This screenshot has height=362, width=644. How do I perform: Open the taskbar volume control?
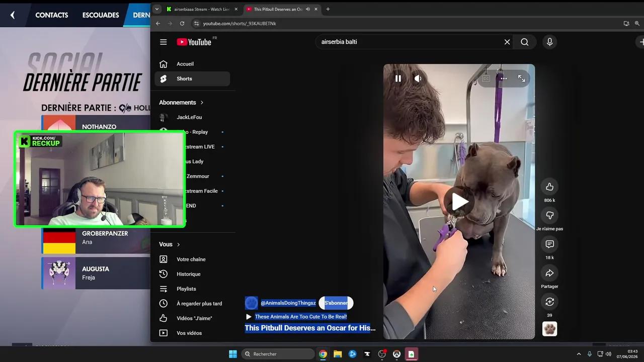(x=609, y=354)
